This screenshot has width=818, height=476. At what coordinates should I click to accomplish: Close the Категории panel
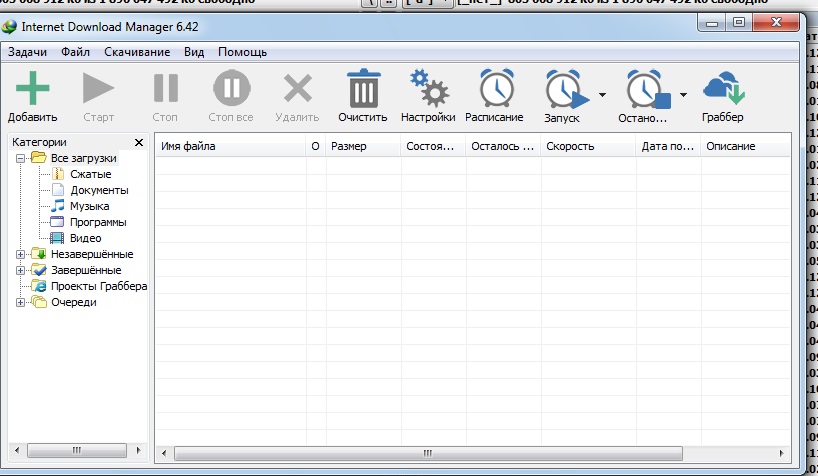pos(139,142)
